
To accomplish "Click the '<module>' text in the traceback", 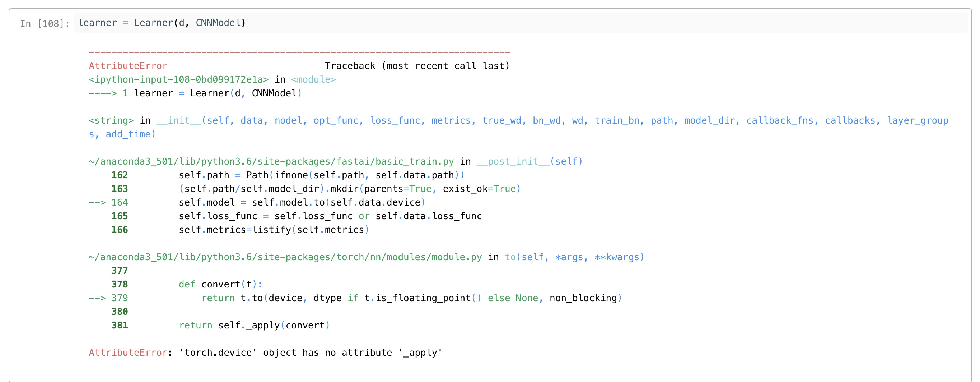I will (x=313, y=80).
